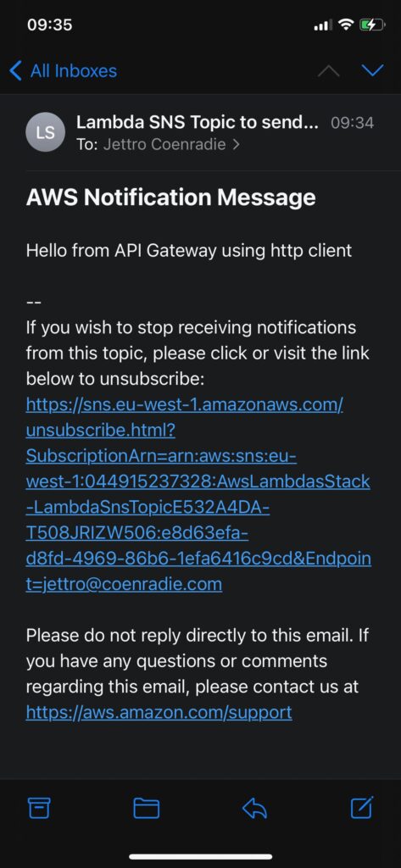Open the move-to-folder icon

146,809
